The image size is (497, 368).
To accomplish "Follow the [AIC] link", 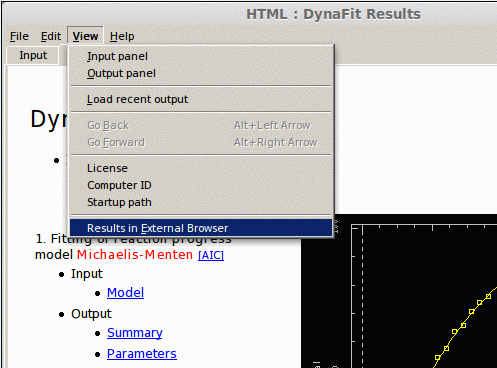I will (x=211, y=255).
